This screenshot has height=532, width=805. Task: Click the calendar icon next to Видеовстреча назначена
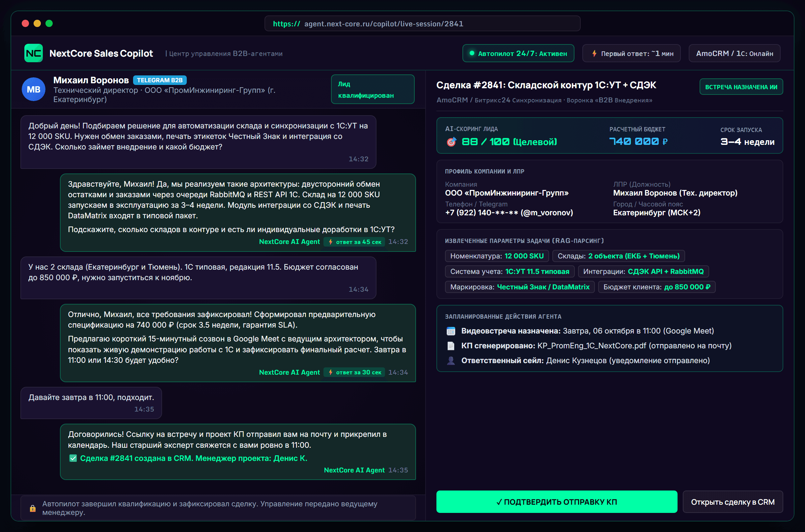[451, 331]
